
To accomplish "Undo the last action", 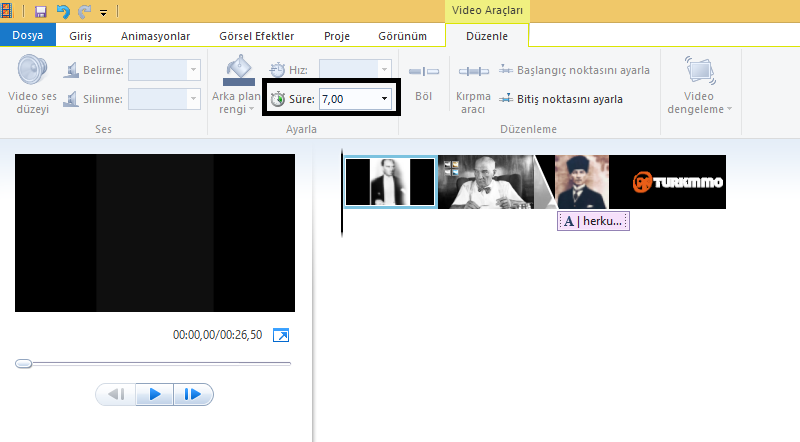I will pos(63,11).
